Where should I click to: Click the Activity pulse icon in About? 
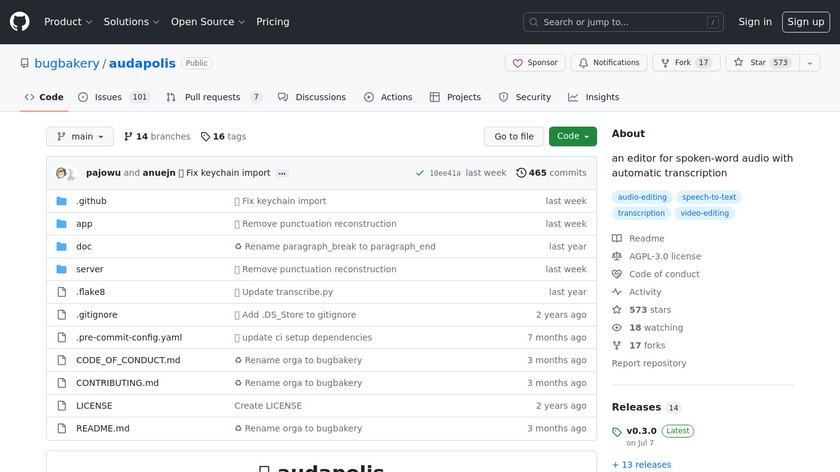pos(617,292)
